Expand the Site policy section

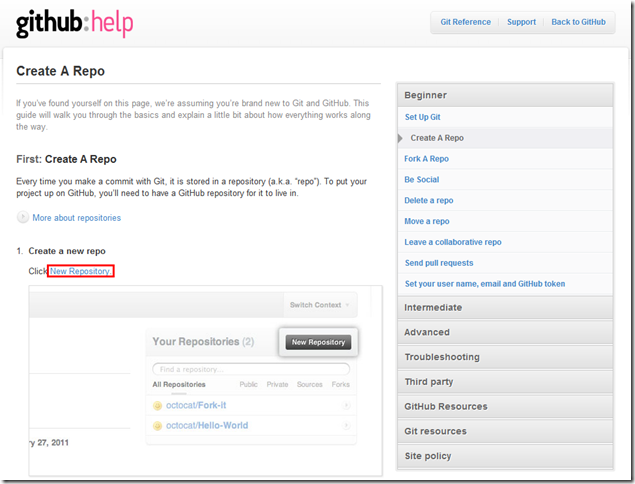click(505, 456)
